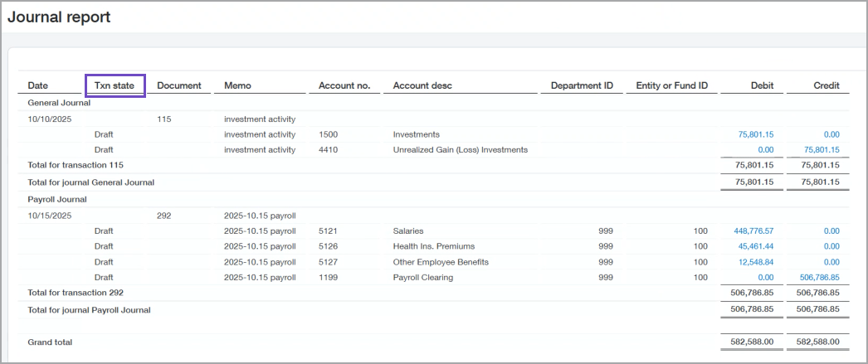Click the Document column header
Viewport: 868px width, 364px height.
tap(179, 85)
